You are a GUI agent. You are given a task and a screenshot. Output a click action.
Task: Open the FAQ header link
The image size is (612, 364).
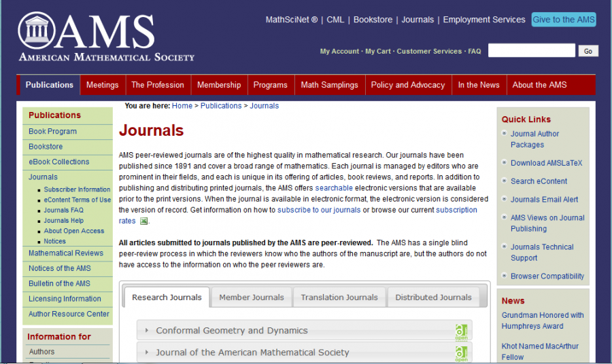tap(474, 51)
